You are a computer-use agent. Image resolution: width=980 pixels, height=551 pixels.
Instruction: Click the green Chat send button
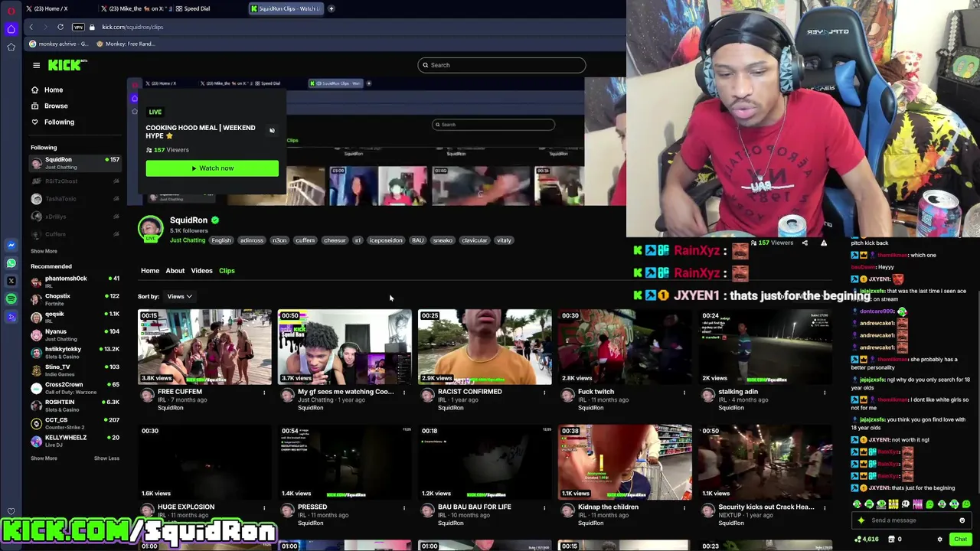pos(960,539)
